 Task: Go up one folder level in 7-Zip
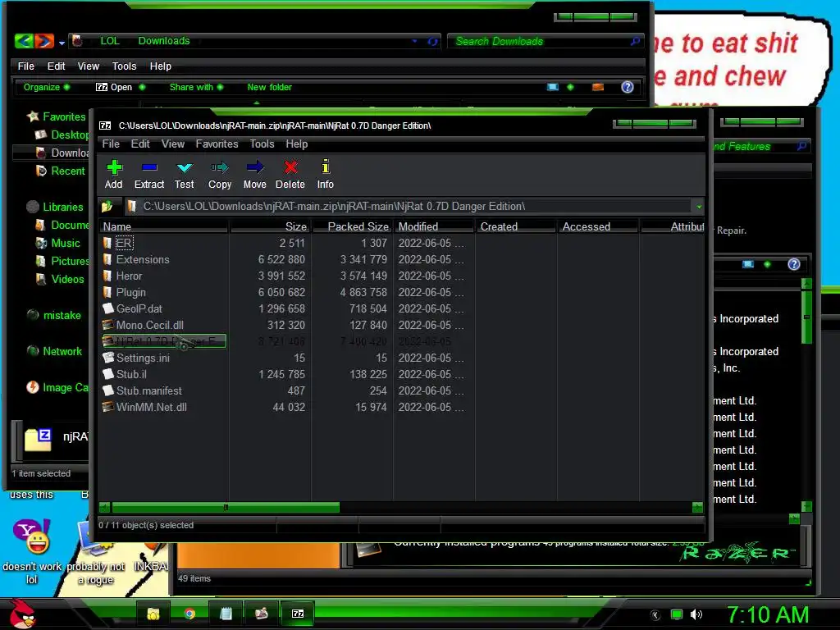click(x=107, y=206)
